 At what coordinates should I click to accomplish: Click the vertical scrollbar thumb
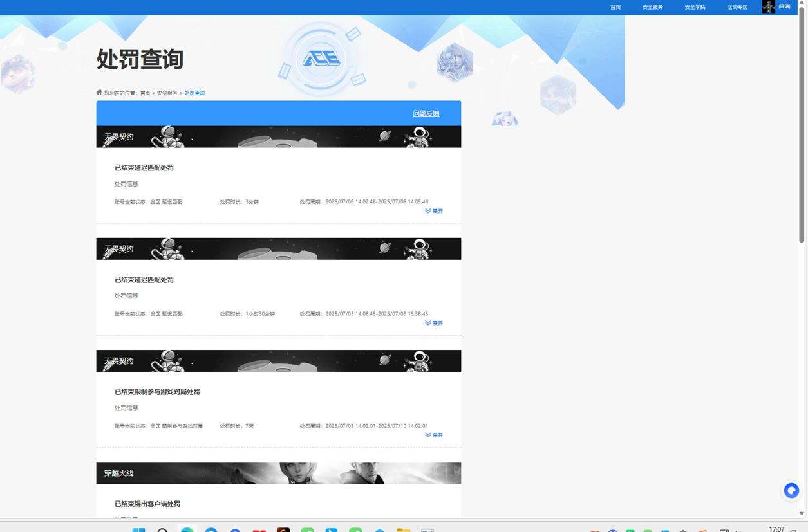click(802, 126)
